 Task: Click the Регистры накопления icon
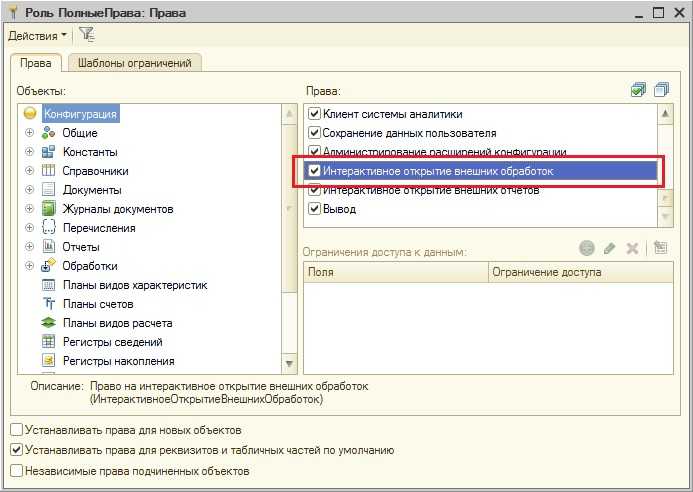coord(48,361)
